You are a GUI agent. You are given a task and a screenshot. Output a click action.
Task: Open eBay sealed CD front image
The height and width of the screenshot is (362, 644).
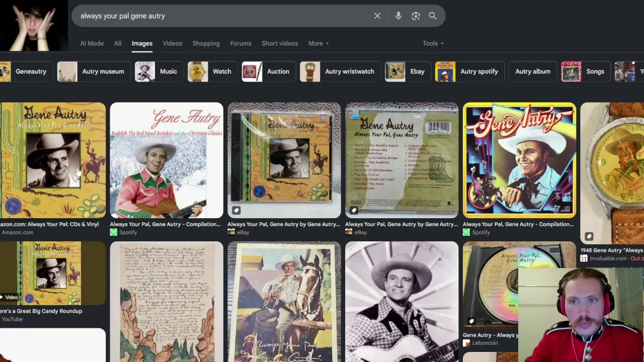pyautogui.click(x=284, y=160)
